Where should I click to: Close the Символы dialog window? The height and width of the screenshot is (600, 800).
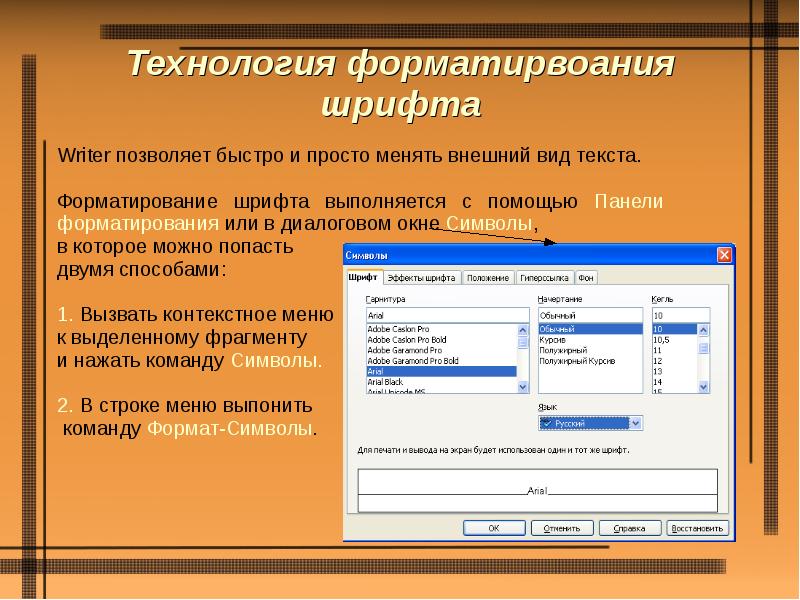click(723, 256)
